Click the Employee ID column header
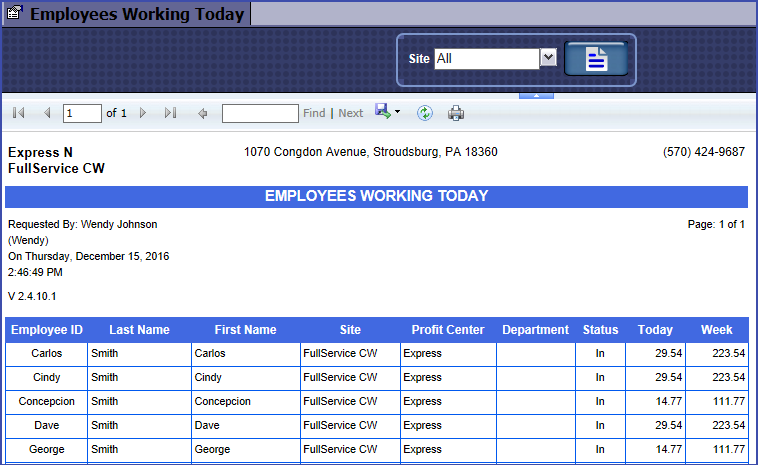Screen dimensions: 758x465 click(x=46, y=330)
